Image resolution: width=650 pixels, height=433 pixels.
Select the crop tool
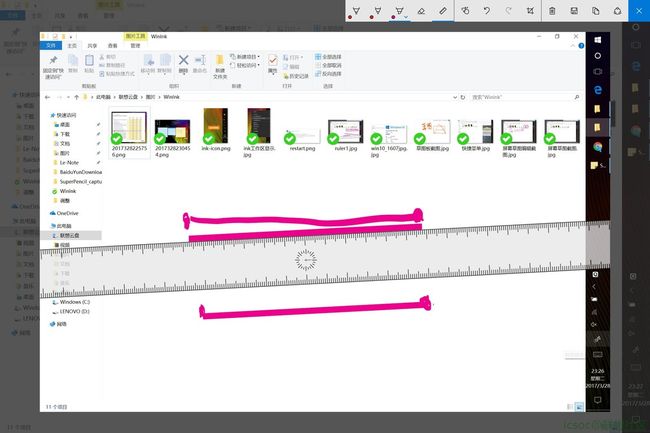point(530,11)
